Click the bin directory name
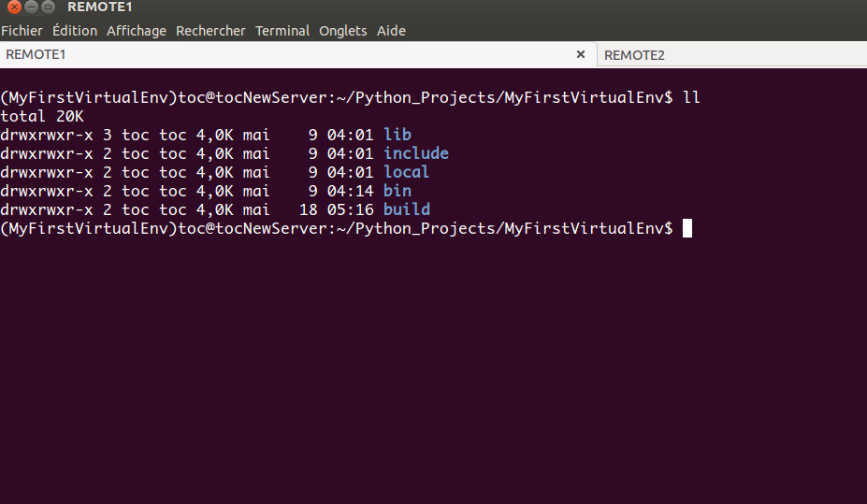 397,191
